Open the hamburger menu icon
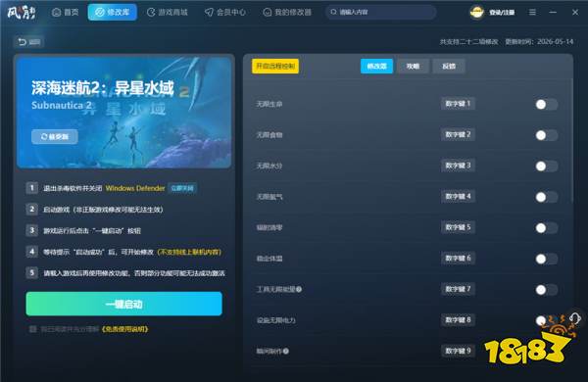Image resolution: width=588 pixels, height=382 pixels. [x=532, y=13]
